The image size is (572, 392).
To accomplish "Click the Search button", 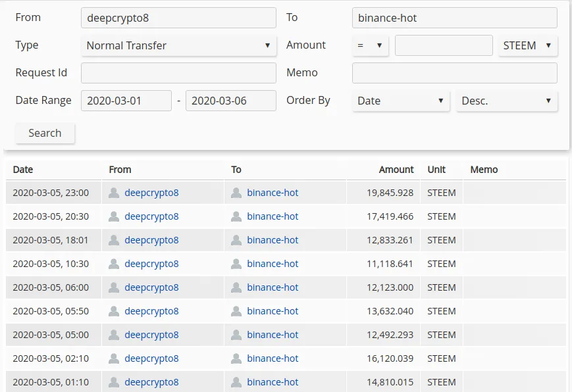I will pyautogui.click(x=45, y=133).
